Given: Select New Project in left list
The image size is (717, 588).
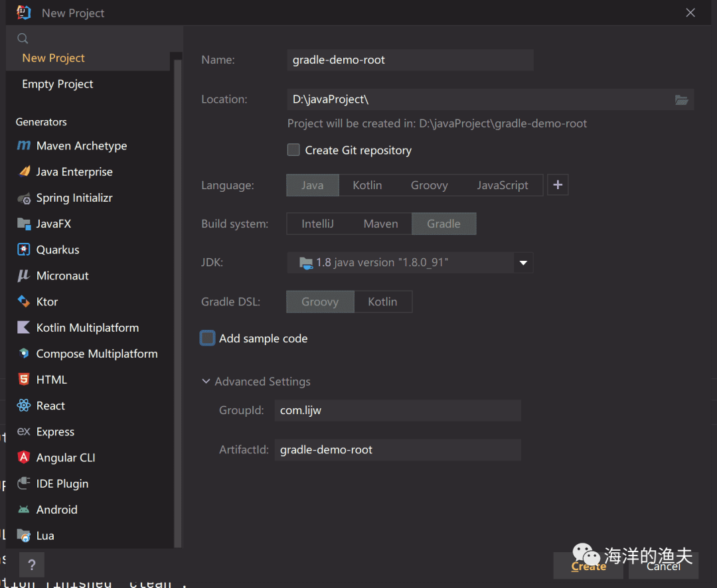Looking at the screenshot, I should [x=88, y=58].
